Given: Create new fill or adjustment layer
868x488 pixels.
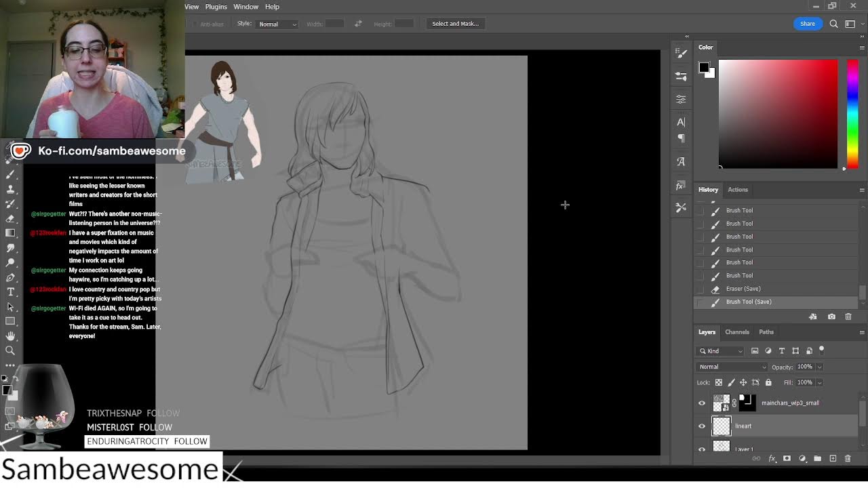Looking at the screenshot, I should click(x=802, y=459).
